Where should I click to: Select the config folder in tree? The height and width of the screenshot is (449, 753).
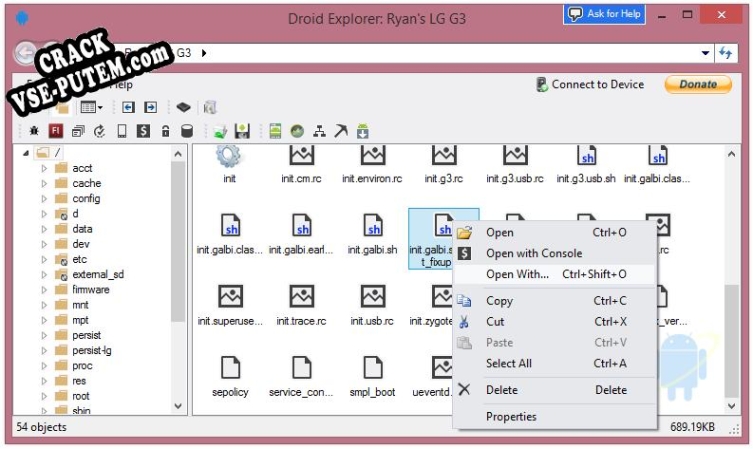[86, 199]
